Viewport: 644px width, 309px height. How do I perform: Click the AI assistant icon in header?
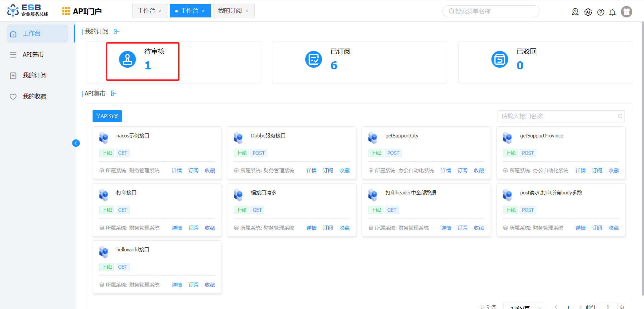pos(588,12)
